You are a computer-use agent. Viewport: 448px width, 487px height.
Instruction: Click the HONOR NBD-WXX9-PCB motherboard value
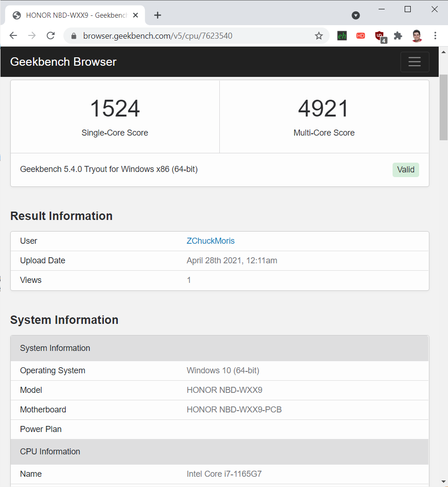tap(234, 410)
